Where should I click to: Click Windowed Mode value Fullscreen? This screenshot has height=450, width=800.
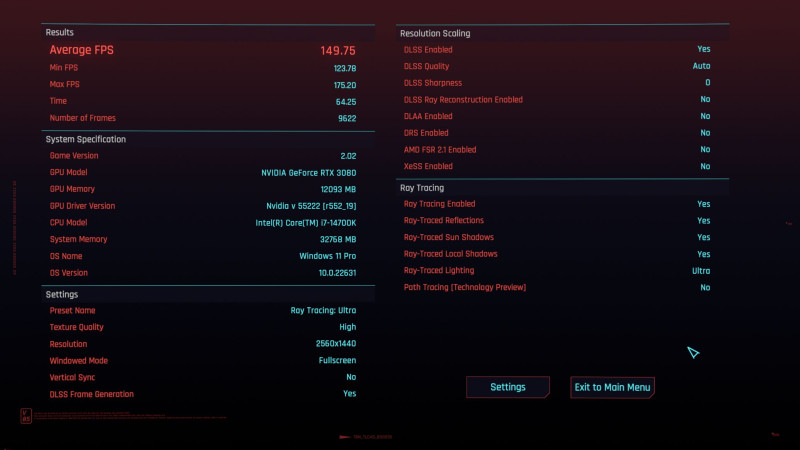pos(337,360)
